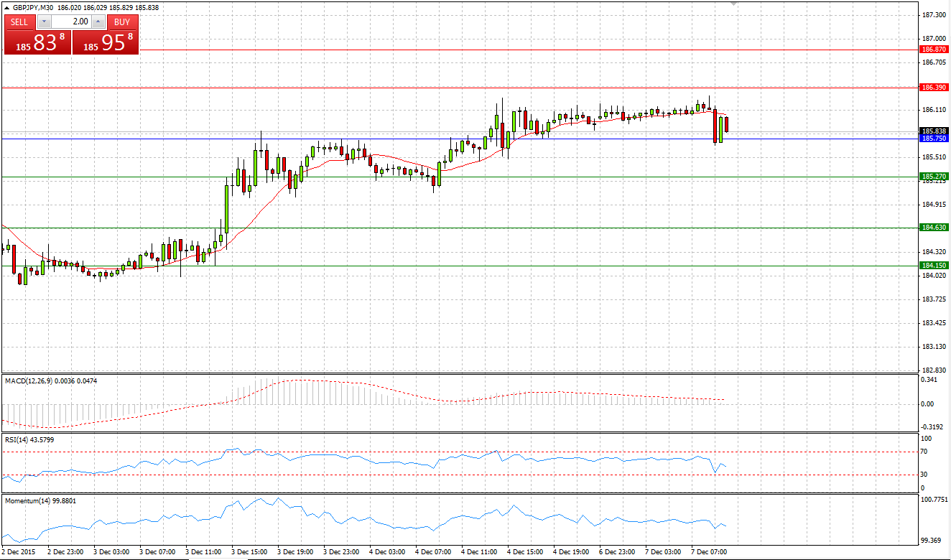Click the current price label 185.838
This screenshot has height=560, width=951.
[x=934, y=131]
